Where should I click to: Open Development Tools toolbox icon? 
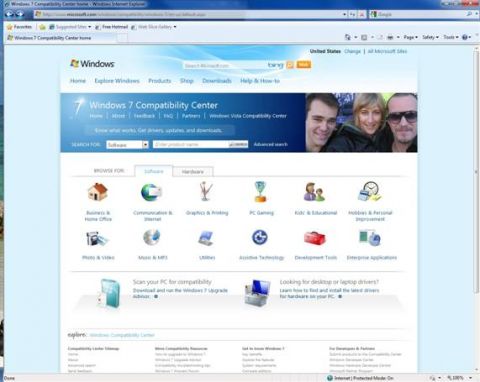[x=315, y=238]
